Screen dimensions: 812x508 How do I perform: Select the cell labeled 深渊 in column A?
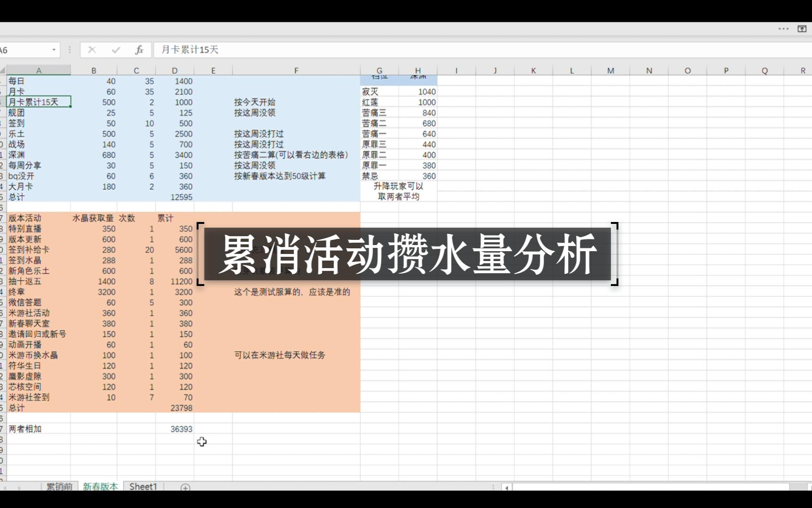point(39,155)
